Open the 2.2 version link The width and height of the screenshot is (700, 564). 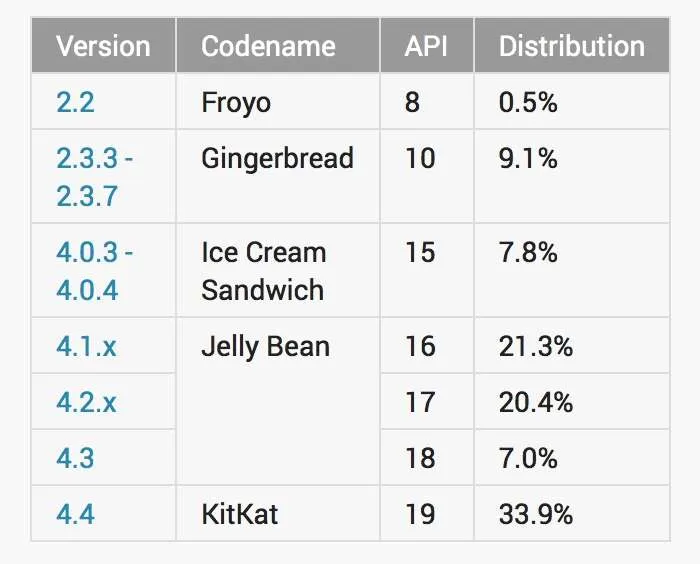point(75,102)
